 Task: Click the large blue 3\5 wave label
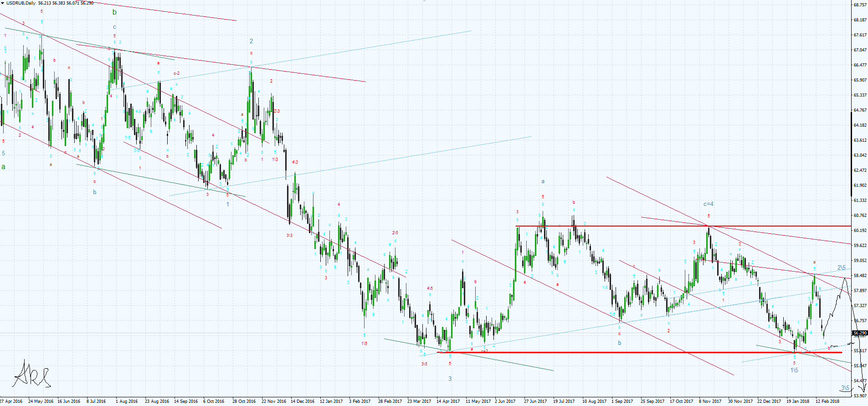tap(845, 388)
